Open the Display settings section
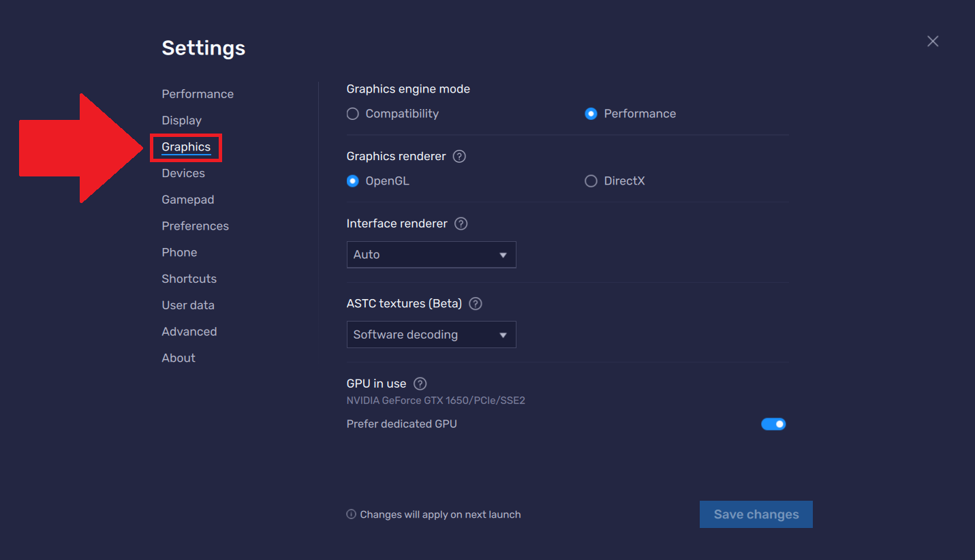This screenshot has height=560, width=975. coord(181,121)
